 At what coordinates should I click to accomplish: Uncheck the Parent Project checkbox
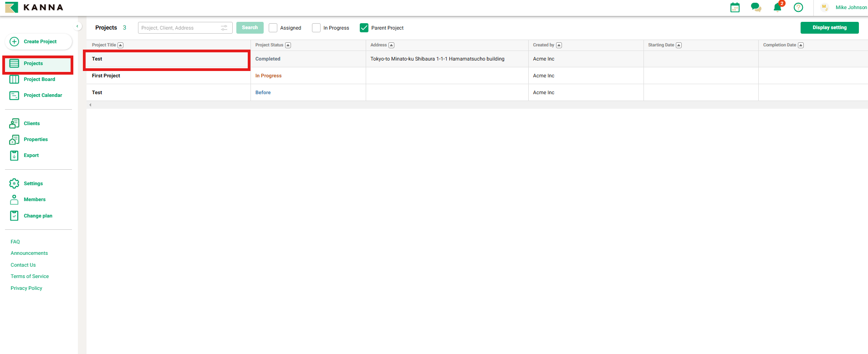pos(364,28)
